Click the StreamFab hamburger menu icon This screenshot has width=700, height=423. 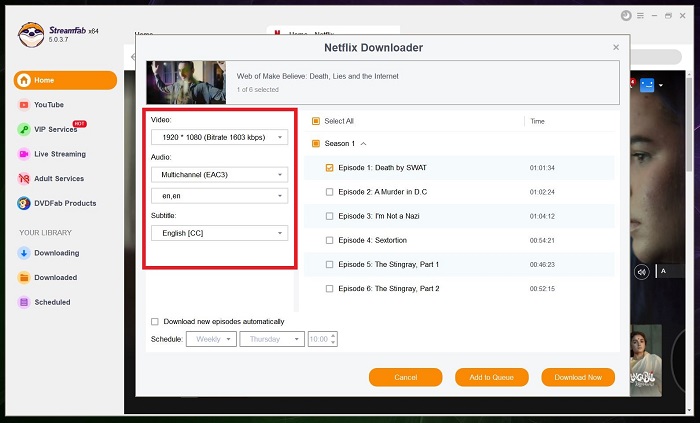click(x=640, y=16)
